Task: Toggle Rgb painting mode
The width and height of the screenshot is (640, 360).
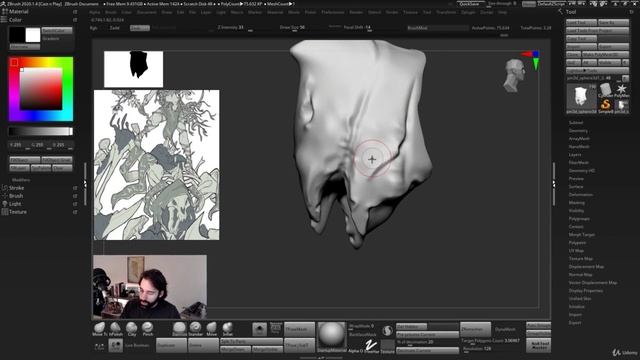Action: (x=94, y=28)
